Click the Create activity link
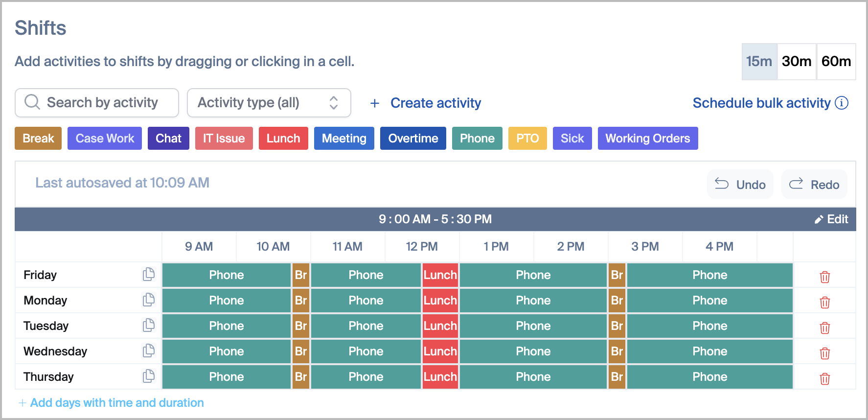868x420 pixels. 435,103
